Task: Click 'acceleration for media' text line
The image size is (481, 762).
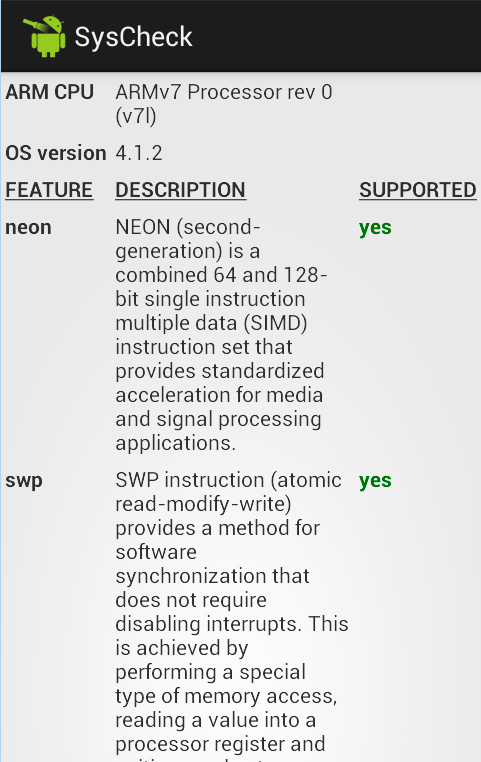Action: [219, 395]
